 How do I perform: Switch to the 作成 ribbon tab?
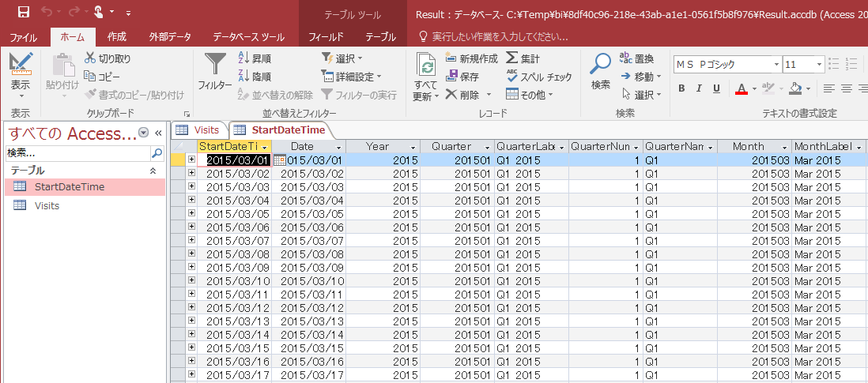[x=117, y=37]
